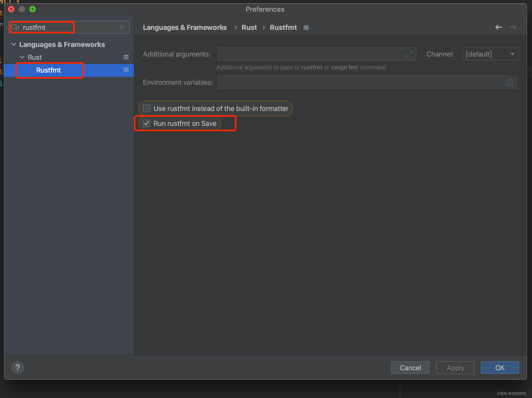Uncheck Run rustfmt on Save
This screenshot has width=532, height=398.
[x=147, y=123]
